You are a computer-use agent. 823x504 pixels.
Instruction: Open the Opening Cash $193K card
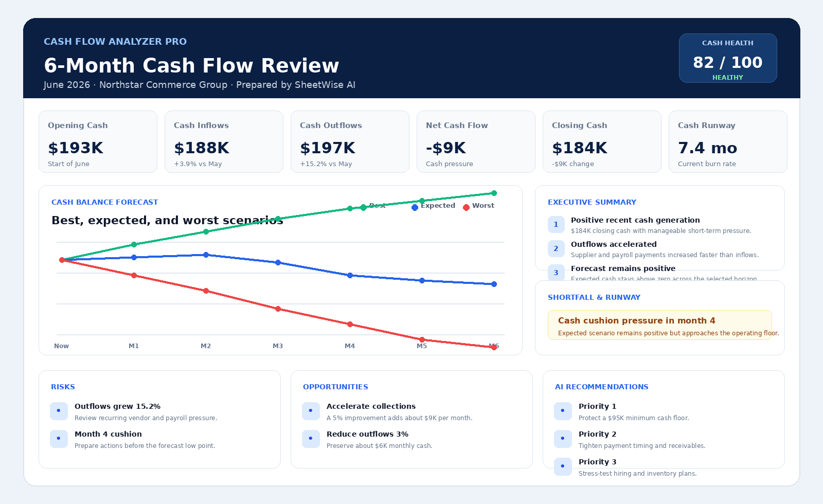[98, 142]
